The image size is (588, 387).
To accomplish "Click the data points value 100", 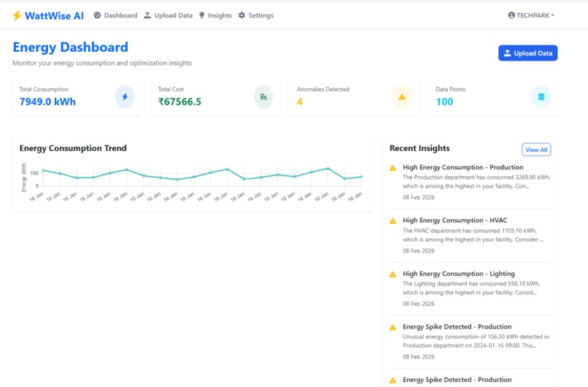I will coord(444,101).
